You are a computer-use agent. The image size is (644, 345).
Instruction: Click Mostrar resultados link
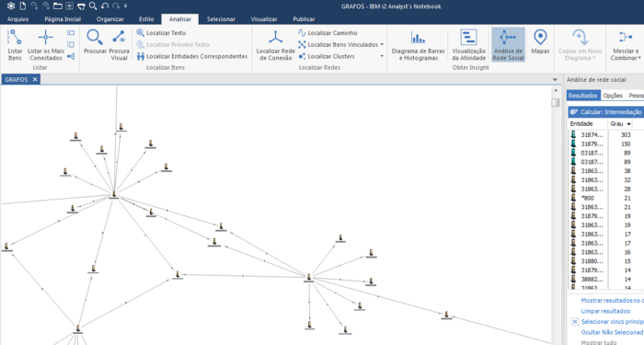pos(613,301)
